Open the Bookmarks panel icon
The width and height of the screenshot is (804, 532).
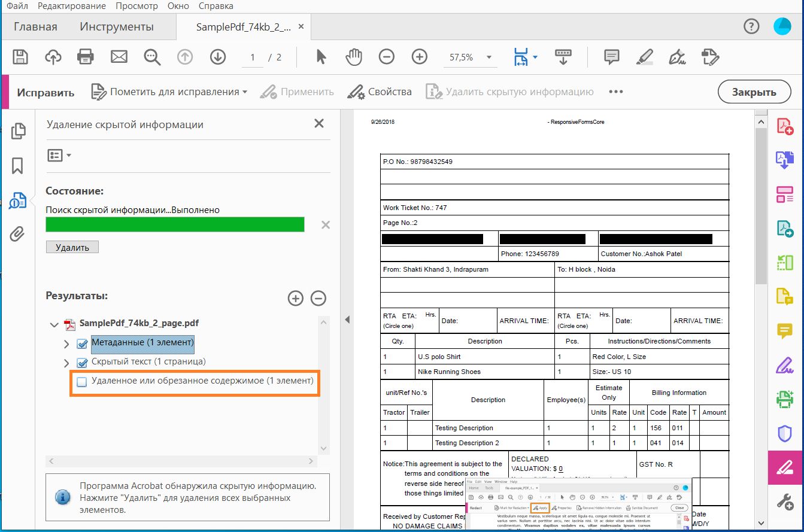(x=17, y=166)
